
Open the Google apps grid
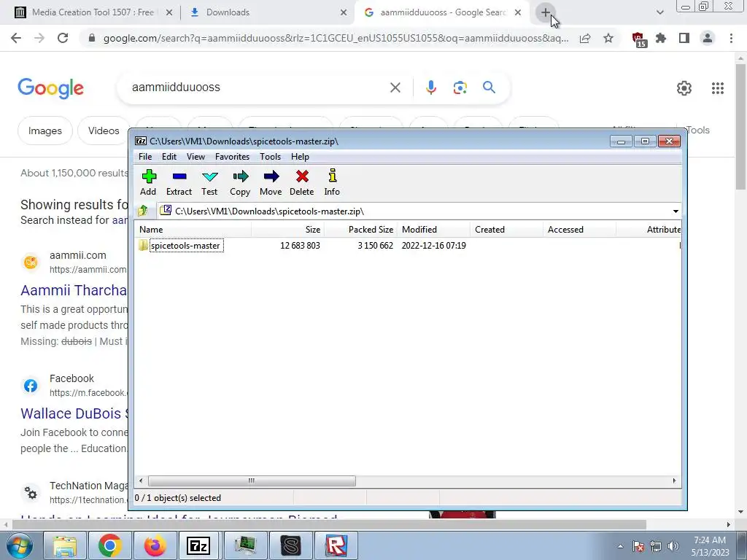[x=718, y=88]
